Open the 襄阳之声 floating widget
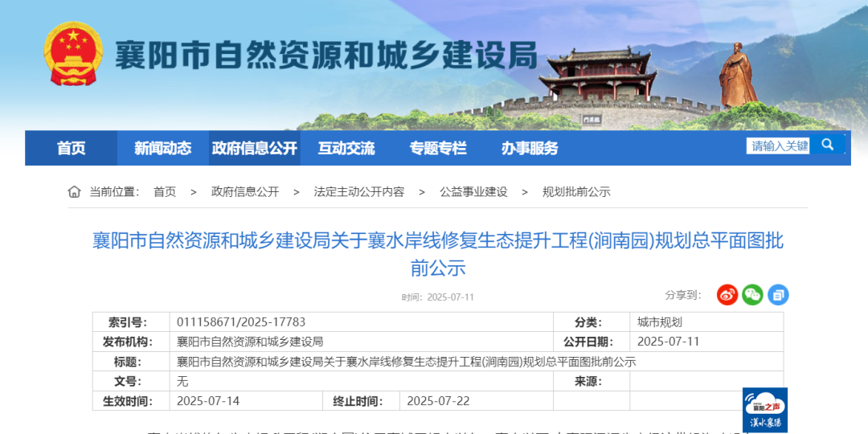 tap(765, 410)
